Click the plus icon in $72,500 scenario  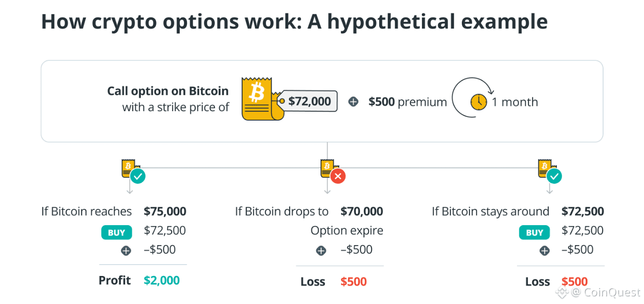544,250
